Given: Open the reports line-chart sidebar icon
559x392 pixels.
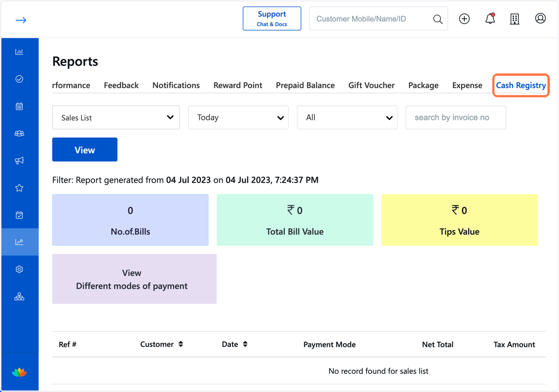Looking at the screenshot, I should (19, 242).
